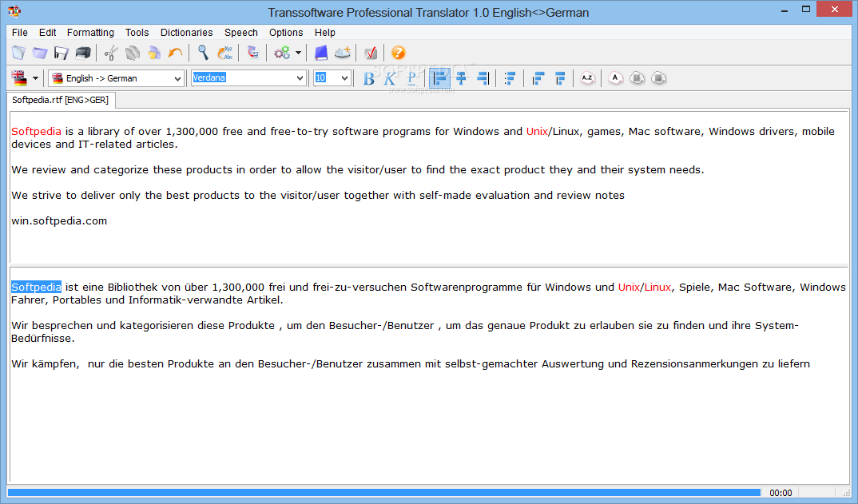Click the blue translation progress bar
Viewport: 858px width, 504px height.
click(384, 493)
